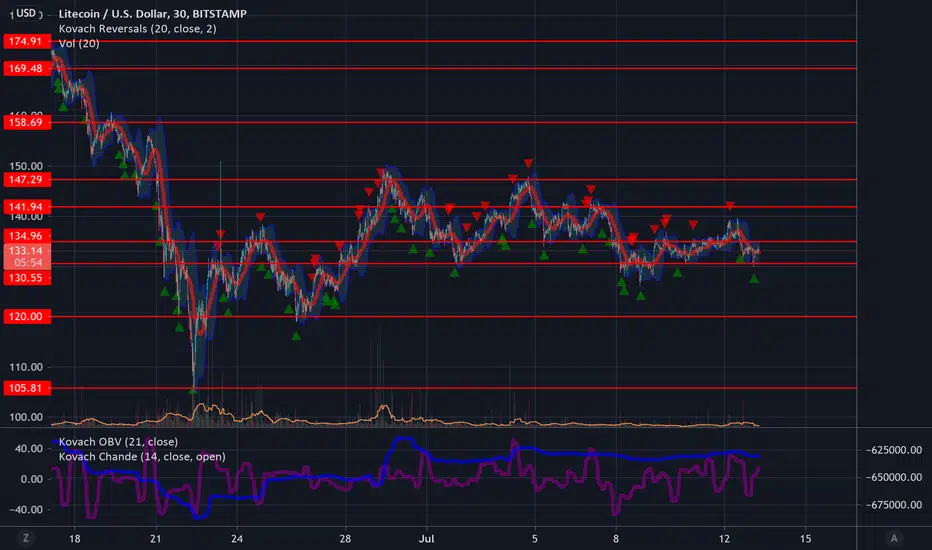Click date 8 on the time axis

pyautogui.click(x=616, y=539)
